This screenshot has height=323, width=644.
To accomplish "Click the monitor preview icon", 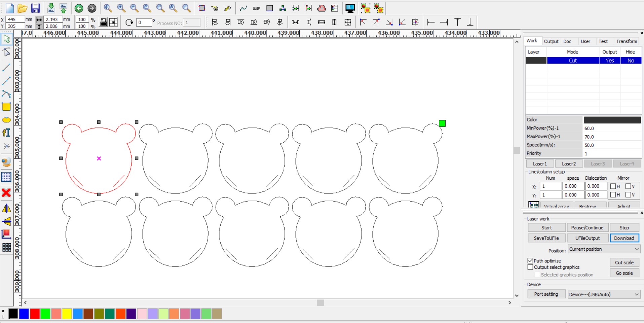I will pyautogui.click(x=350, y=8).
